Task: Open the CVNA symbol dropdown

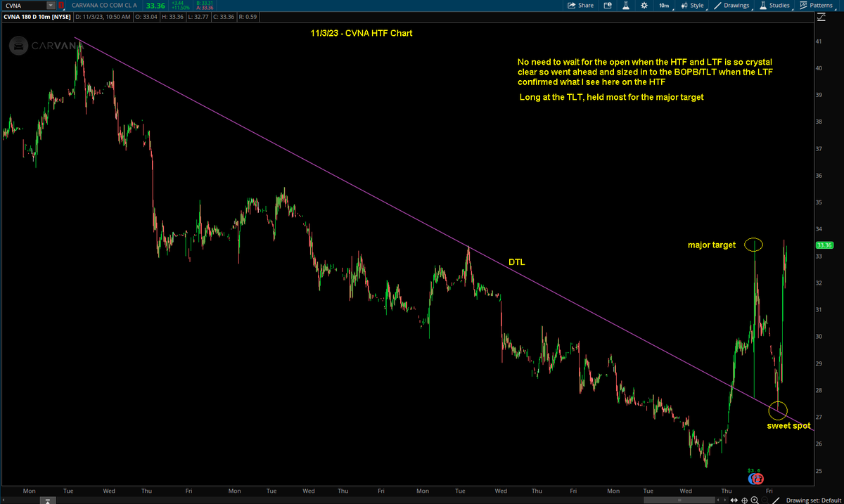Action: click(51, 6)
